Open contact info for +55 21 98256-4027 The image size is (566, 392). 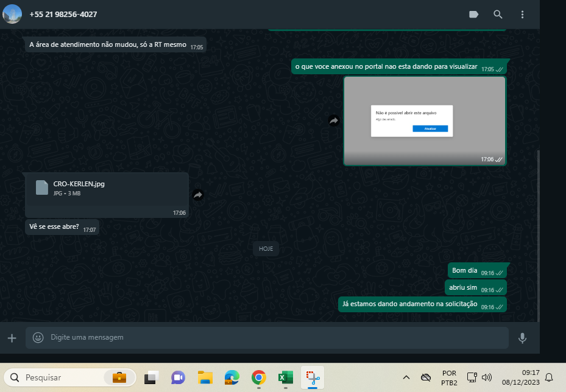[63, 14]
